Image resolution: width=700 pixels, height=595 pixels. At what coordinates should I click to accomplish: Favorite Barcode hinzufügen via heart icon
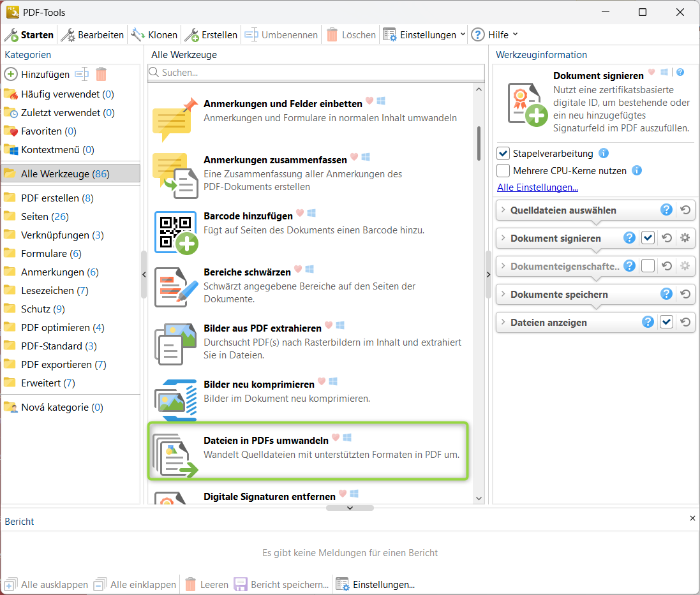coord(300,213)
